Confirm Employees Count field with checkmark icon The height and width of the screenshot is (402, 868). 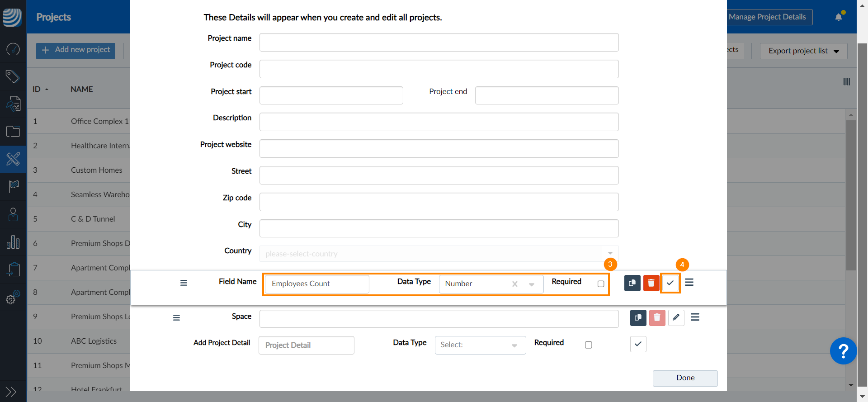click(670, 283)
